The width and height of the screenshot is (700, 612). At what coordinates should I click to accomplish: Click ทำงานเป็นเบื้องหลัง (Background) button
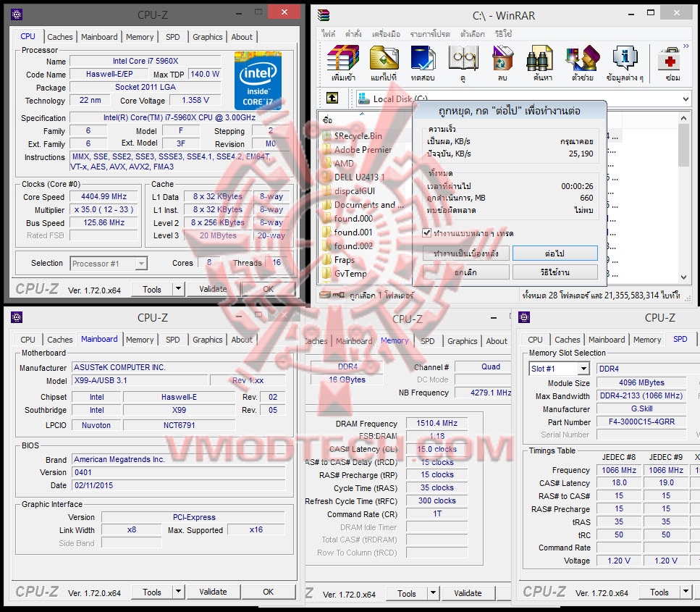click(465, 253)
